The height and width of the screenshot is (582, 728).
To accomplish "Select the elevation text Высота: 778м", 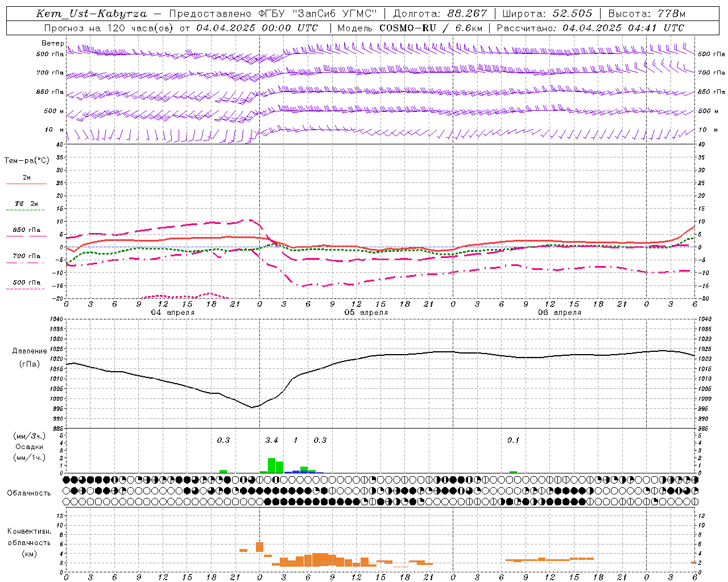I will click(x=647, y=14).
